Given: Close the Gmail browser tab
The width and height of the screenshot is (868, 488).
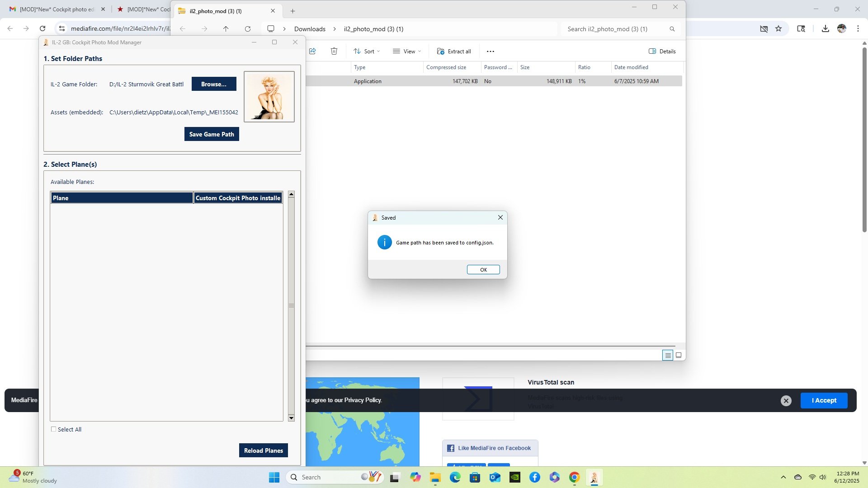Looking at the screenshot, I should pyautogui.click(x=103, y=9).
